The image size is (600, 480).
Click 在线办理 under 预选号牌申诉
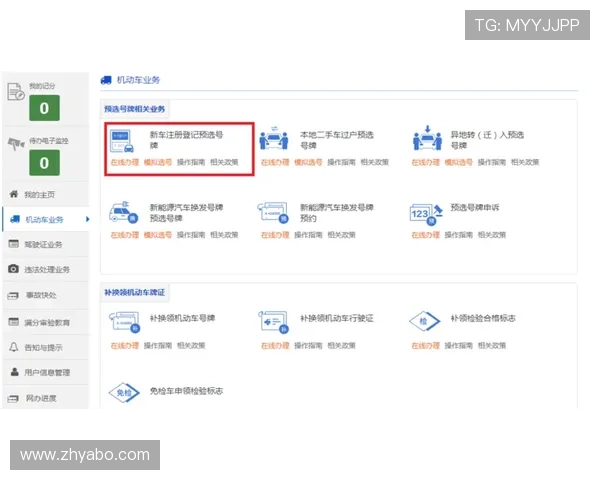(426, 235)
